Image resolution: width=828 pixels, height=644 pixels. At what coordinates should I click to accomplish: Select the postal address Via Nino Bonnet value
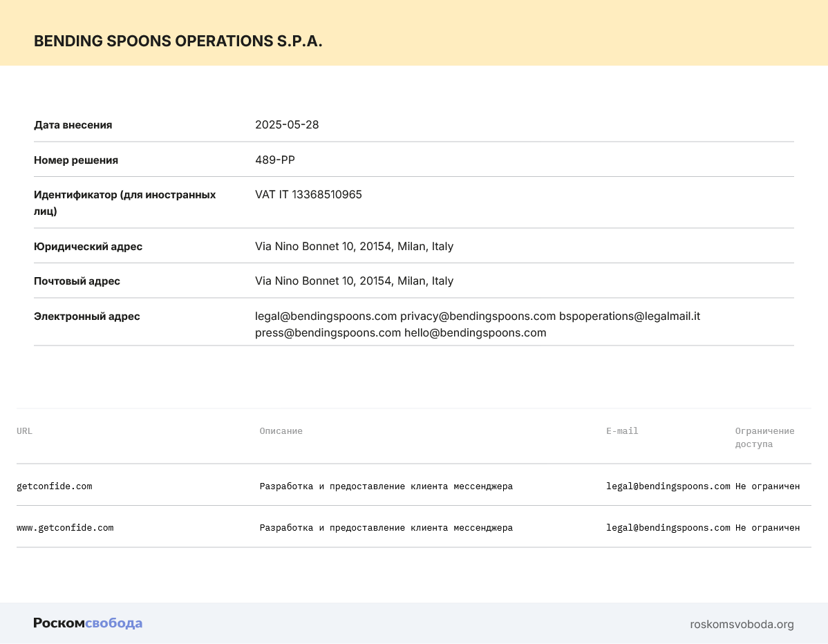355,281
